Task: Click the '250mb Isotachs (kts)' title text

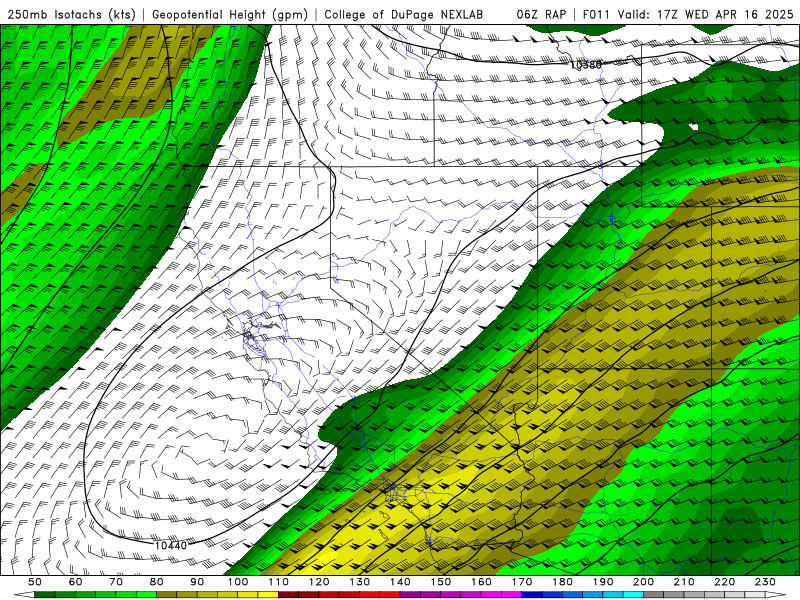Action: click(72, 15)
